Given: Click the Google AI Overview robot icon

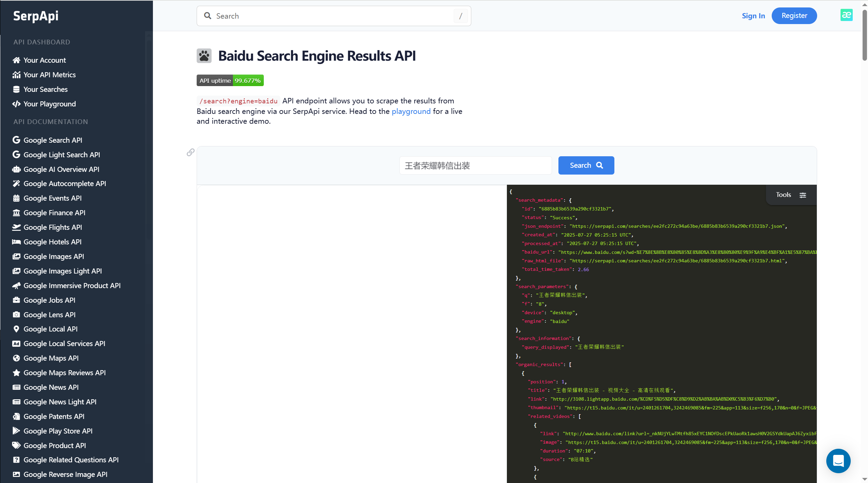Looking at the screenshot, I should pyautogui.click(x=16, y=169).
